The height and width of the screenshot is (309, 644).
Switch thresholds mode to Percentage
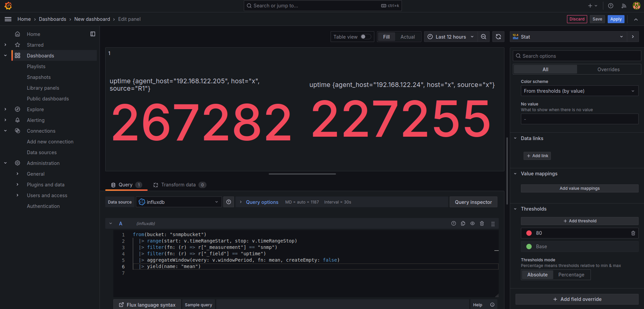(571, 274)
